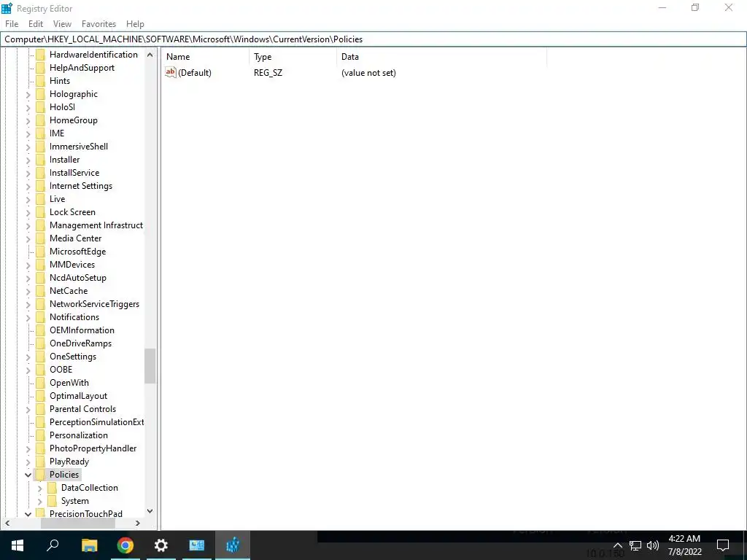This screenshot has height=560, width=747.
Task: Select the OptimalLayout key
Action: coord(79,396)
